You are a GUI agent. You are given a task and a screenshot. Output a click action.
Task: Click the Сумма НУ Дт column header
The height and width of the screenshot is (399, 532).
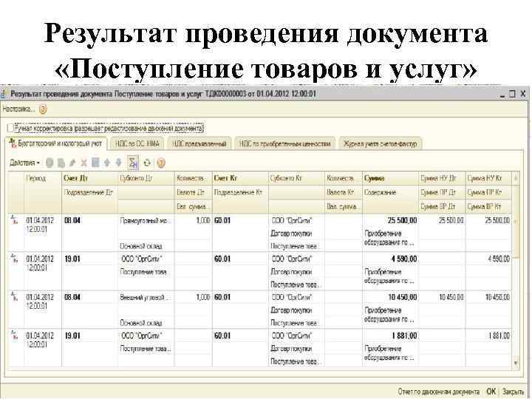tap(442, 179)
